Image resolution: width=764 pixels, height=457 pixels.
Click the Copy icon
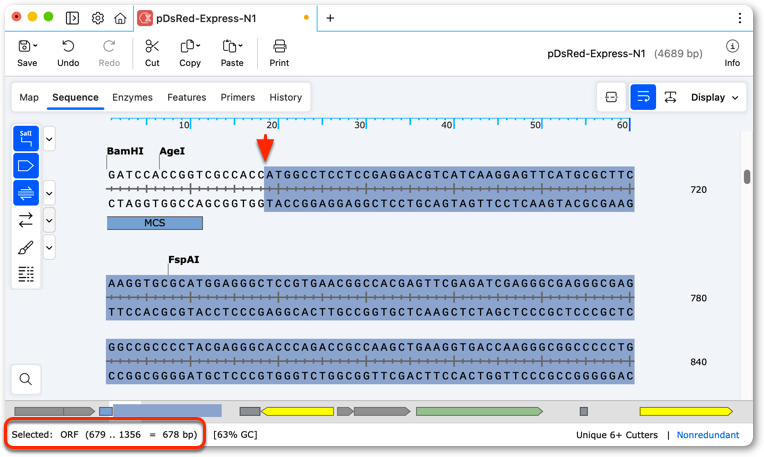click(190, 47)
